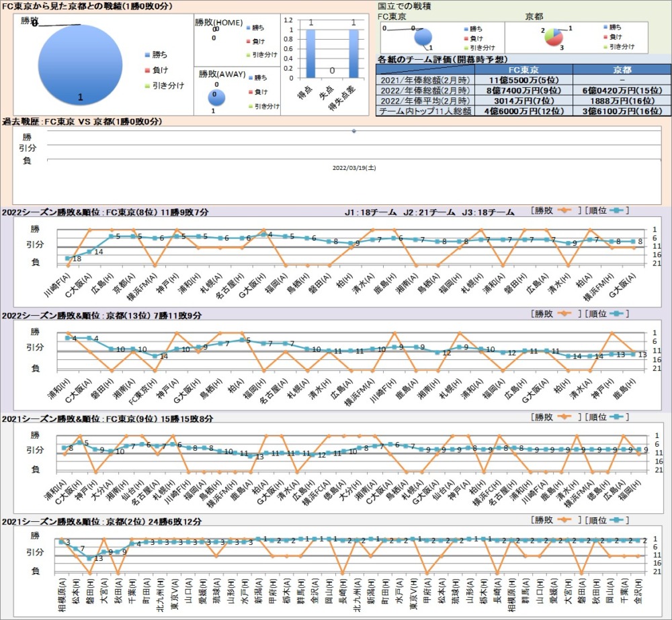Screen dimensions: 672x620
Task: Click the teal 順位 legend marker for 京都 2022 chart
Action: (x=616, y=314)
